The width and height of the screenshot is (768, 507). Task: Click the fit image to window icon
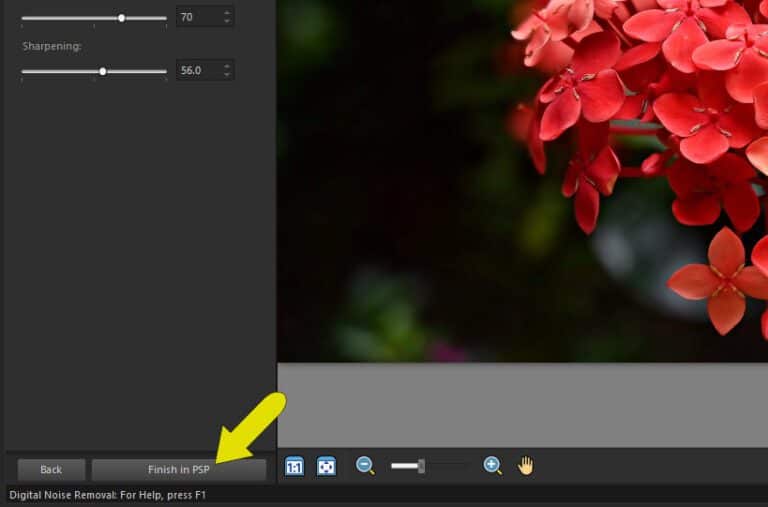(x=326, y=466)
